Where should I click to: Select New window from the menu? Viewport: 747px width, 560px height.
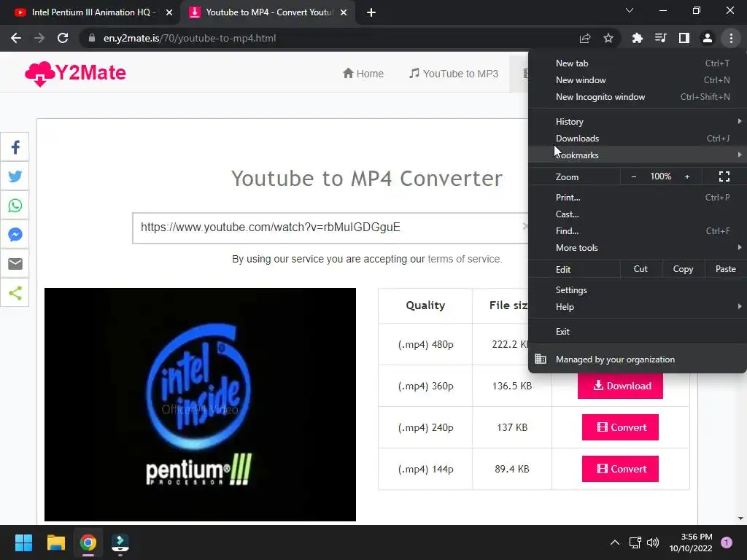[638, 80]
